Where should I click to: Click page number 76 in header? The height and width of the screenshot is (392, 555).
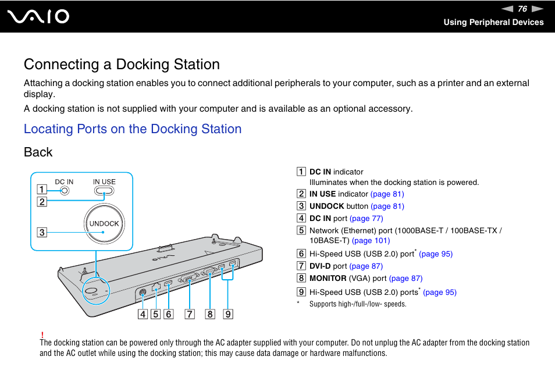point(522,9)
